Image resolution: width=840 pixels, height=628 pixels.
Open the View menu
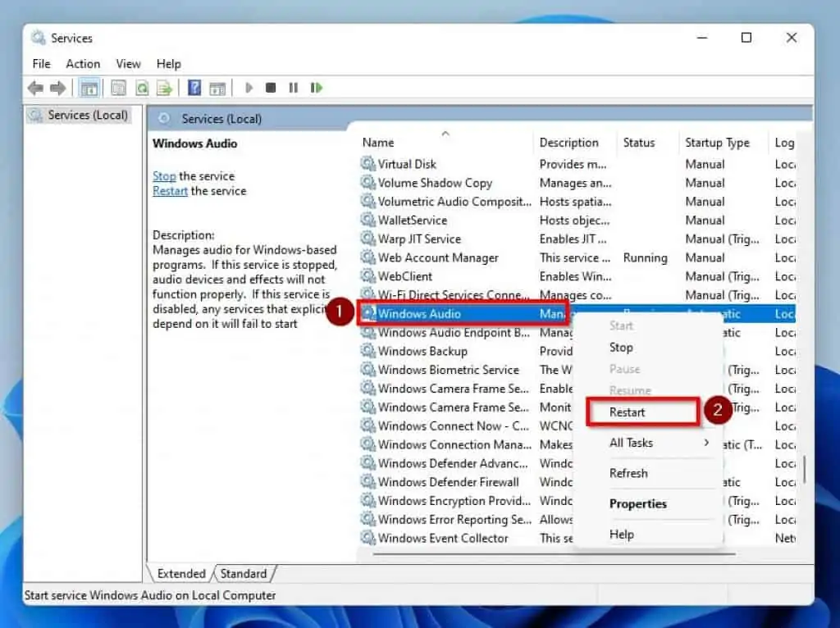(128, 63)
